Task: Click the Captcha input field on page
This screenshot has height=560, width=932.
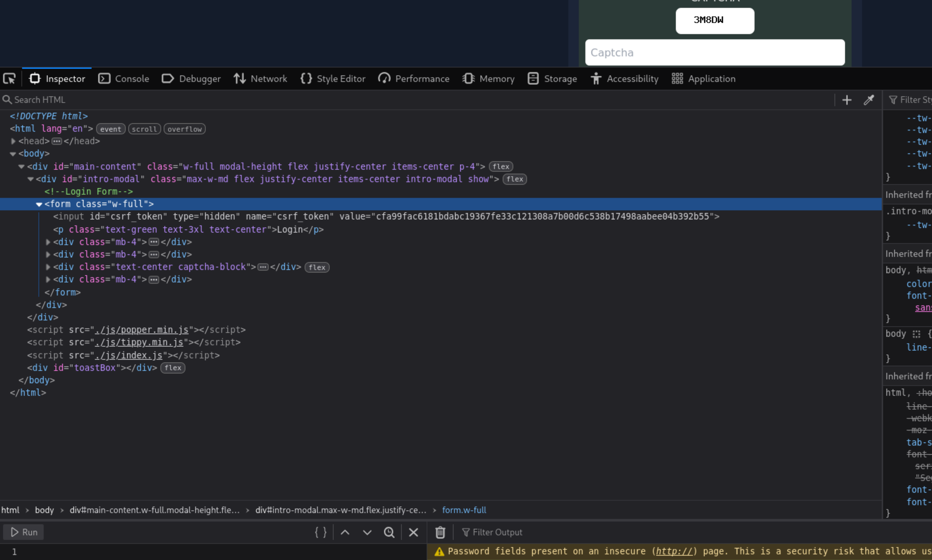Action: [715, 52]
